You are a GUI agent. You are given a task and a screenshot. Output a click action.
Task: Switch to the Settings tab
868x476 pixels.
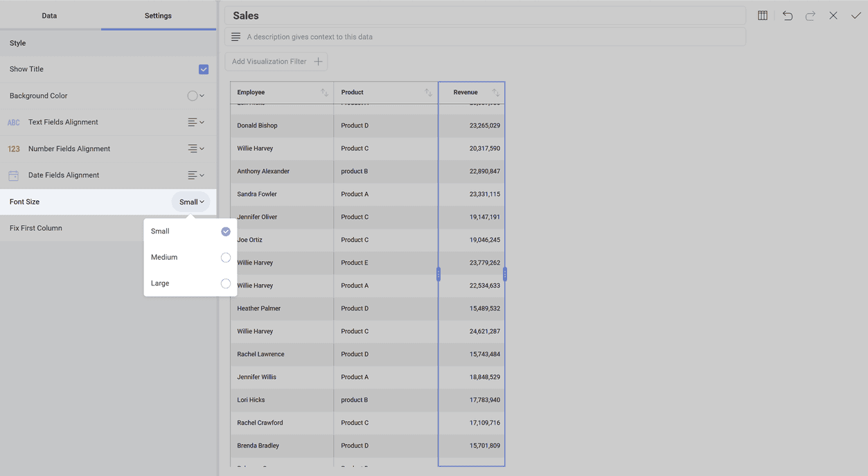pyautogui.click(x=158, y=15)
